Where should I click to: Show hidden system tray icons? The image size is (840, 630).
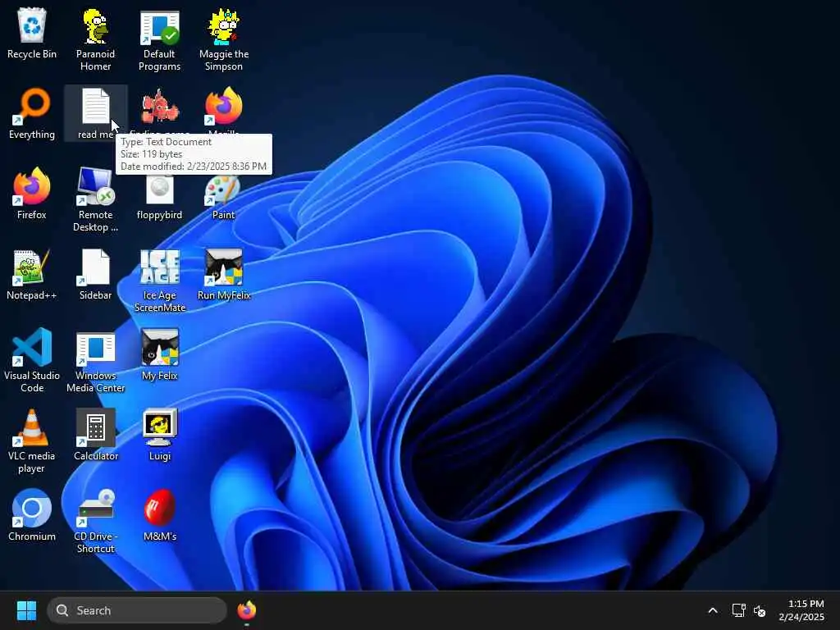(x=713, y=610)
